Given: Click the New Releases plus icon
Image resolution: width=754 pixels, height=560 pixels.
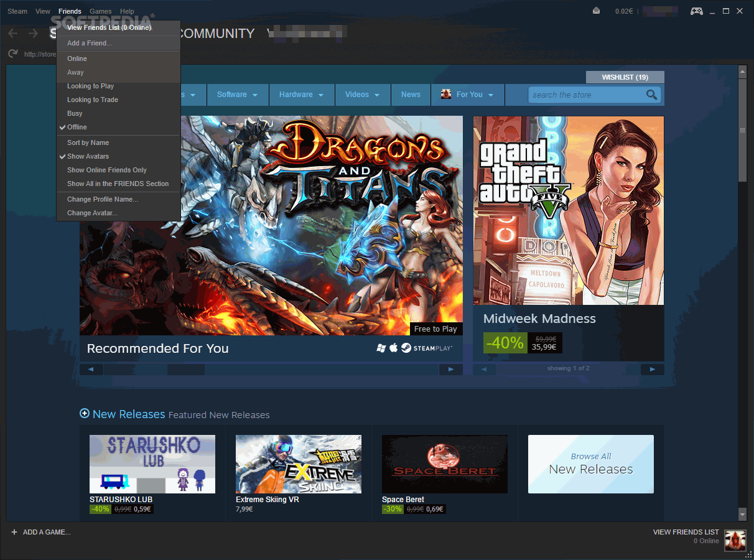Looking at the screenshot, I should (x=85, y=413).
